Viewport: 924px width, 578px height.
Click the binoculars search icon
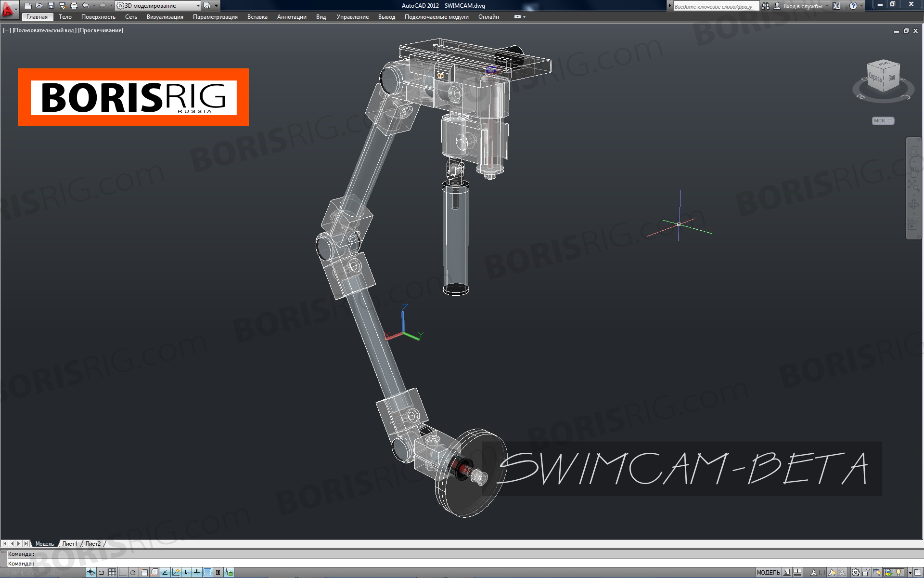(x=766, y=6)
